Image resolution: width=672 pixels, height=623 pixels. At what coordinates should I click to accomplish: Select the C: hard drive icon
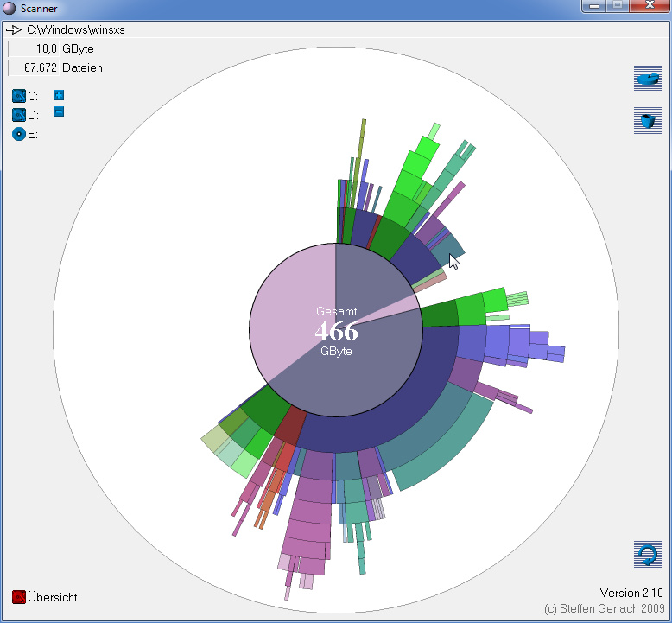[19, 96]
